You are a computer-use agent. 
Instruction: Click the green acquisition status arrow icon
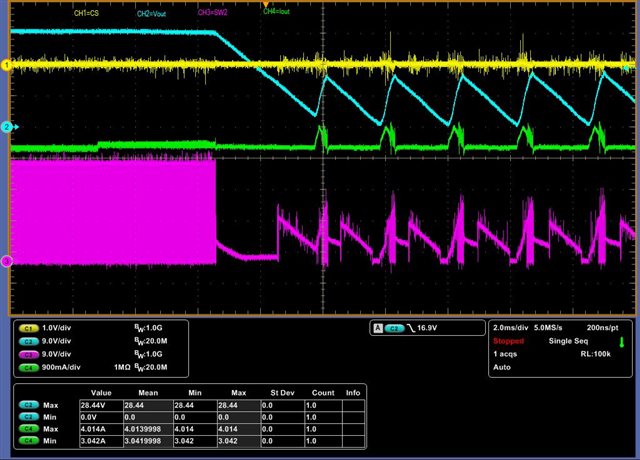[622, 342]
